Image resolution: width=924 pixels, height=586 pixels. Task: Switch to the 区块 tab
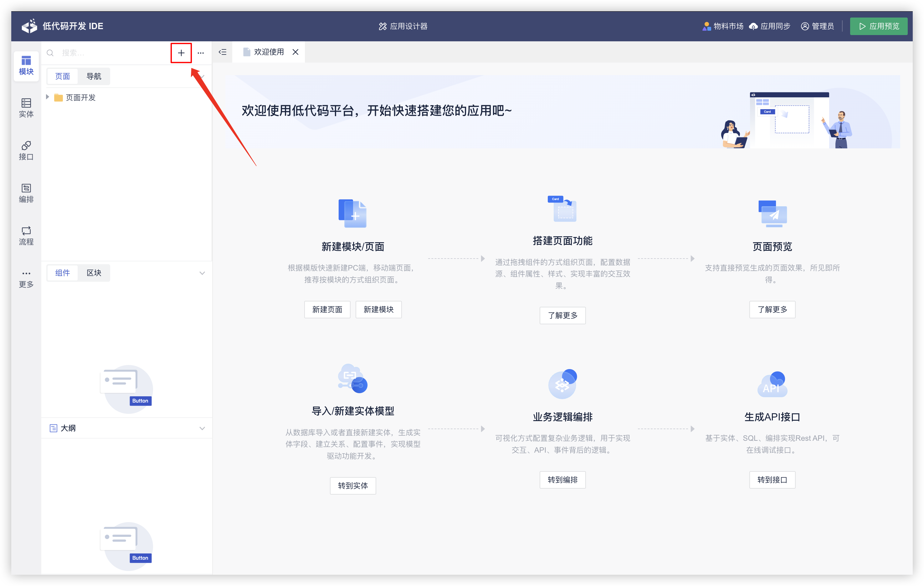tap(94, 273)
